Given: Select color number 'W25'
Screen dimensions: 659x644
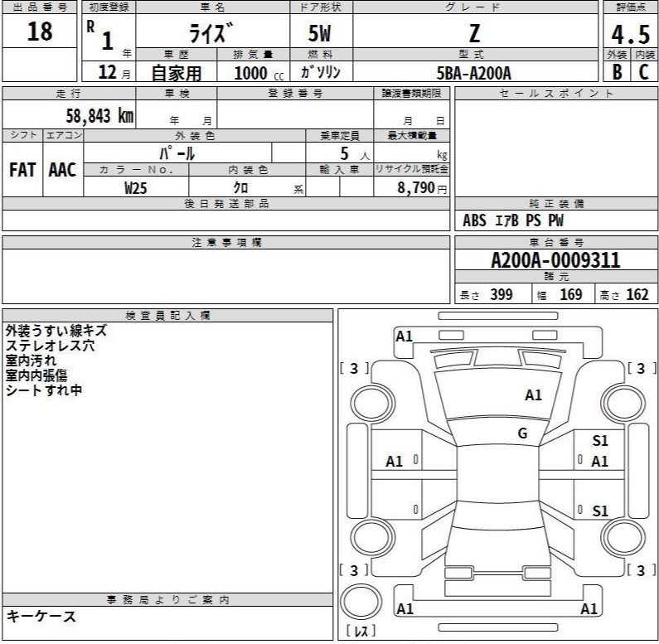Looking at the screenshot, I should 136,187.
